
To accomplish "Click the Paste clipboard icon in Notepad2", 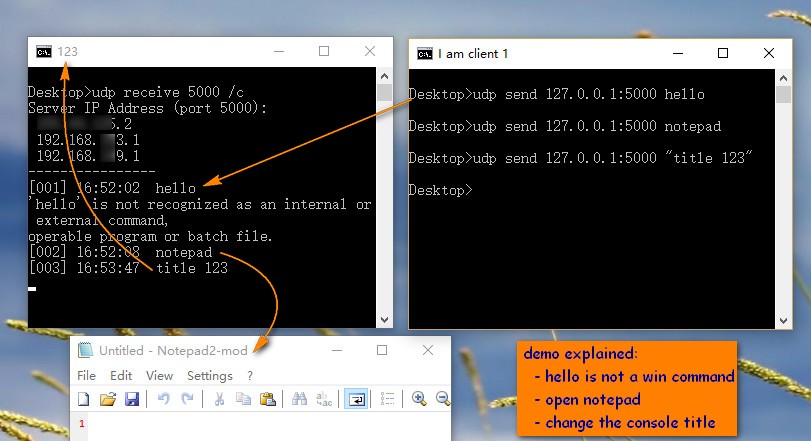I will click(x=267, y=399).
